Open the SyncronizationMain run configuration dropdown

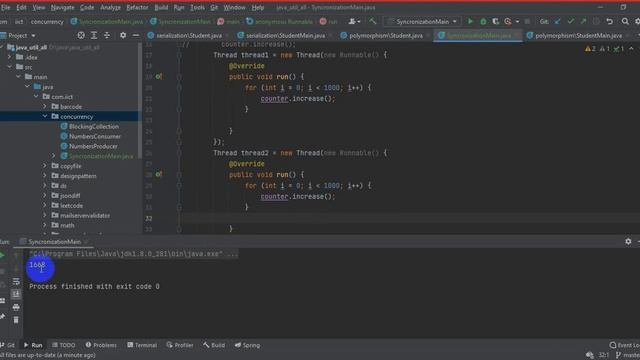pyautogui.click(x=422, y=21)
